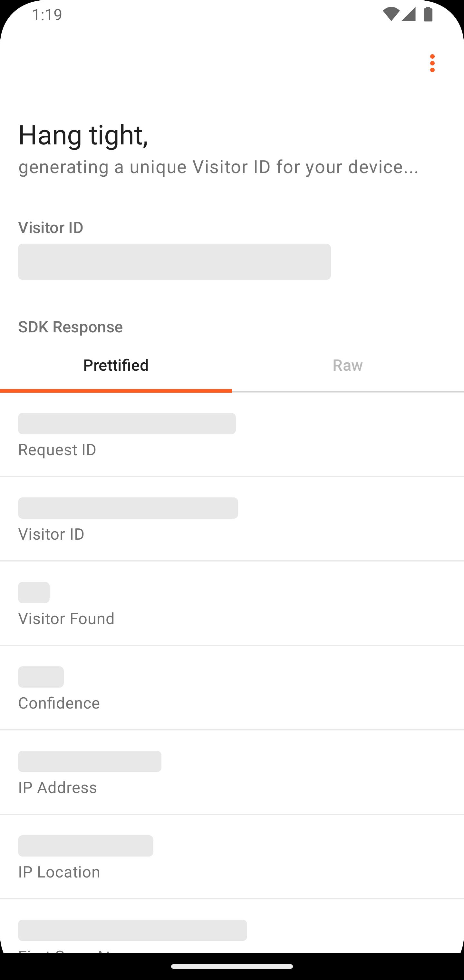Tap the IP Location placeholder value
Viewport: 464px width, 980px height.
tap(86, 846)
